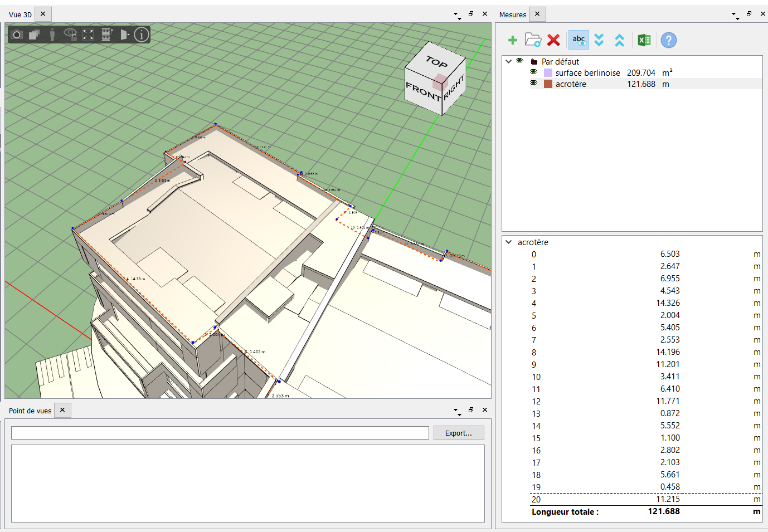This screenshot has height=532, width=768.
Task: Click the camera snapshot icon in 3D view
Action: (17, 35)
